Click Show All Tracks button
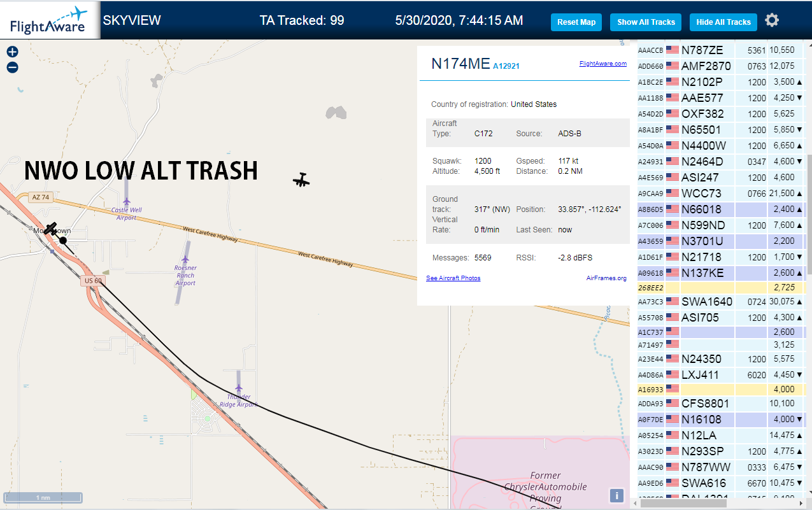The width and height of the screenshot is (812, 510). [x=646, y=22]
